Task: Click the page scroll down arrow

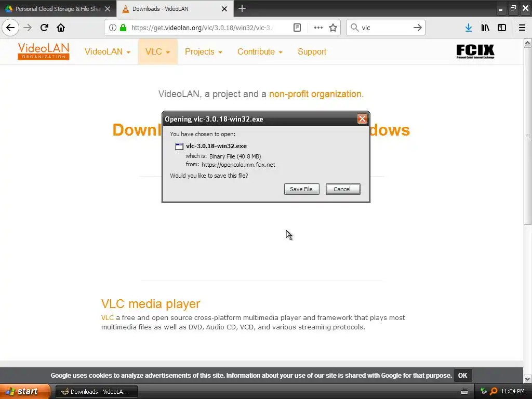Action: (527, 379)
